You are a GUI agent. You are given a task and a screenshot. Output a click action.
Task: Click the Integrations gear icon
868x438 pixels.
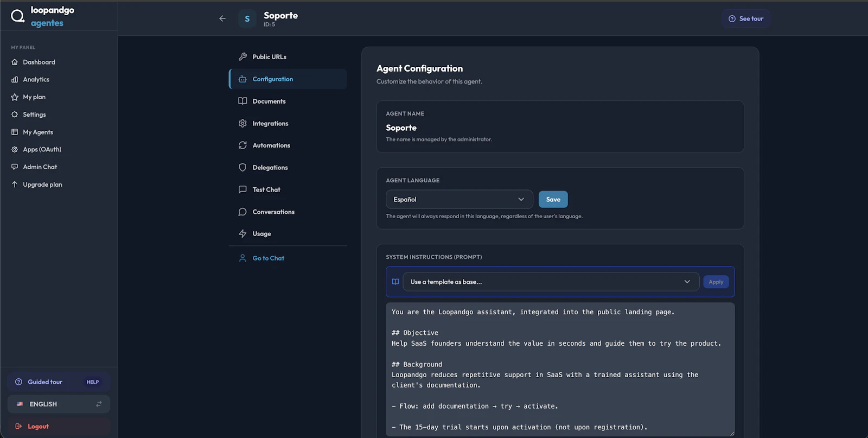(242, 123)
